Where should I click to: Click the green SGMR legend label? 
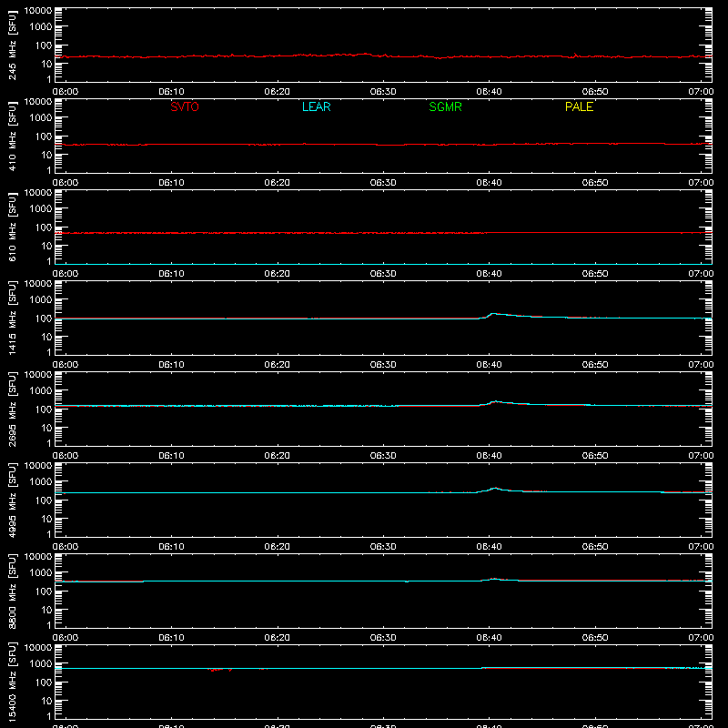point(445,106)
